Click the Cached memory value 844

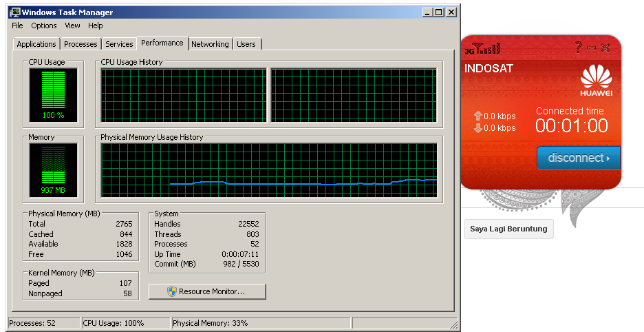[x=126, y=234]
